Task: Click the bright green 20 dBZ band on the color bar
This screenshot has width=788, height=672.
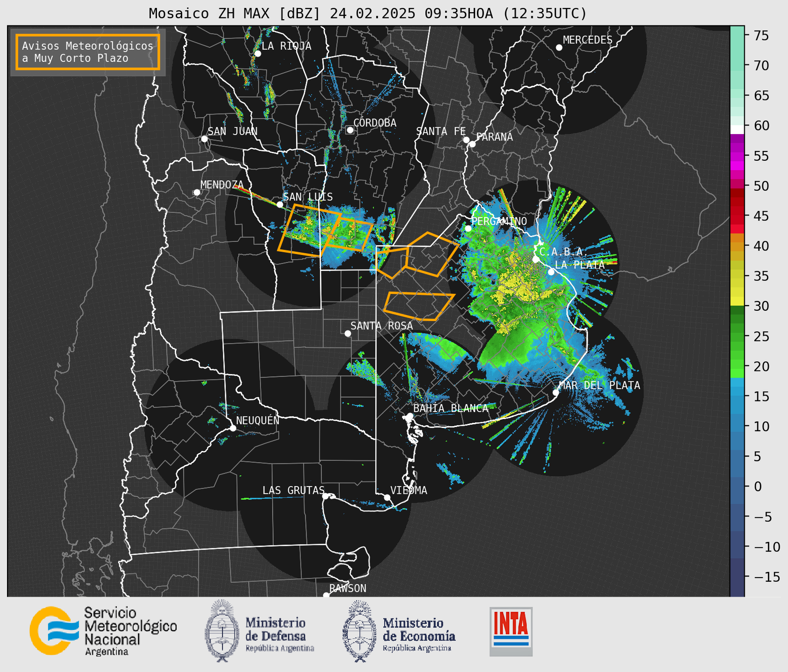Action: [737, 365]
